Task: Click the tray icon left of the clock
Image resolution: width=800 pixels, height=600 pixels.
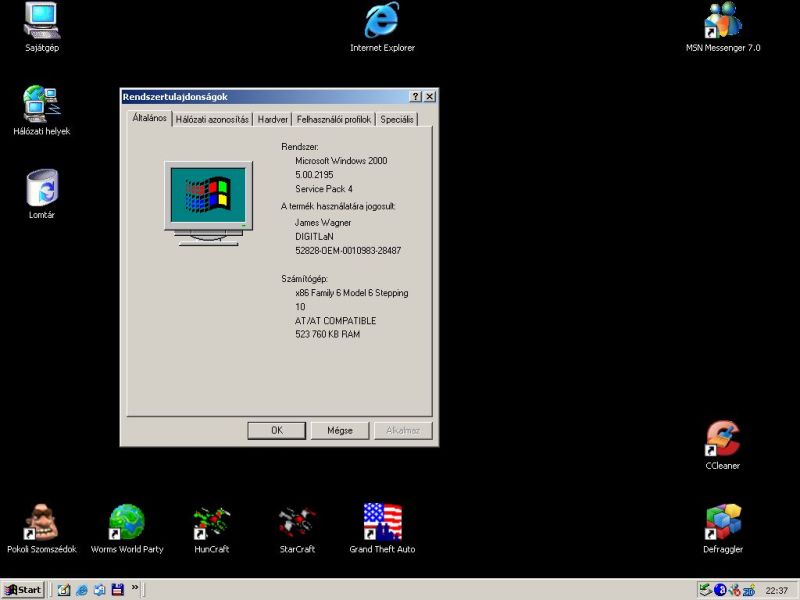Action: tap(748, 590)
